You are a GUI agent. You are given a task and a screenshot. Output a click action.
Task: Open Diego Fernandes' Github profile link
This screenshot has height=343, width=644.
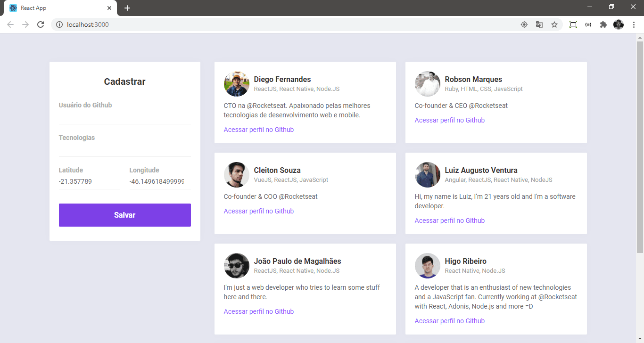pos(258,129)
